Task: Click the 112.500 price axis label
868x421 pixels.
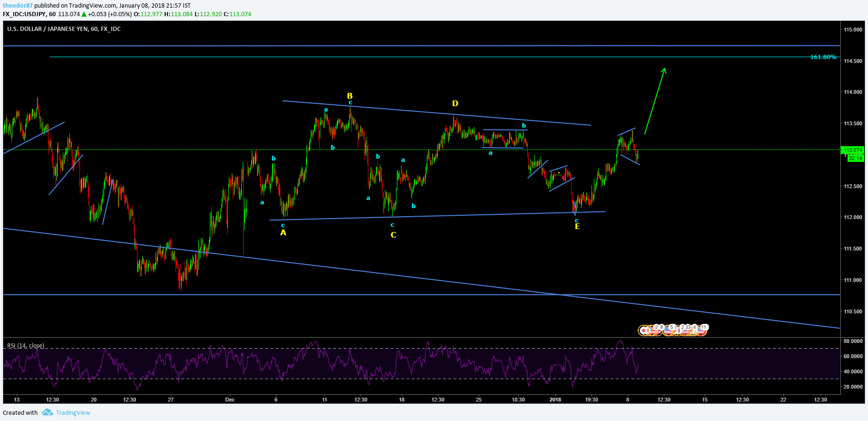Action: click(853, 186)
